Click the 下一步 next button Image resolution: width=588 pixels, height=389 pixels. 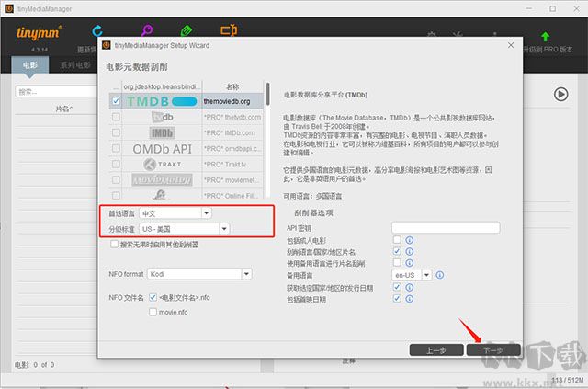(493, 350)
